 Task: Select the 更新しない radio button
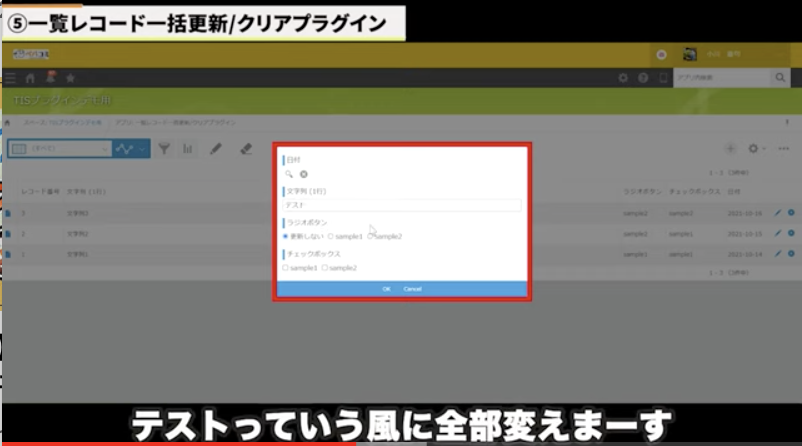pos(286,236)
